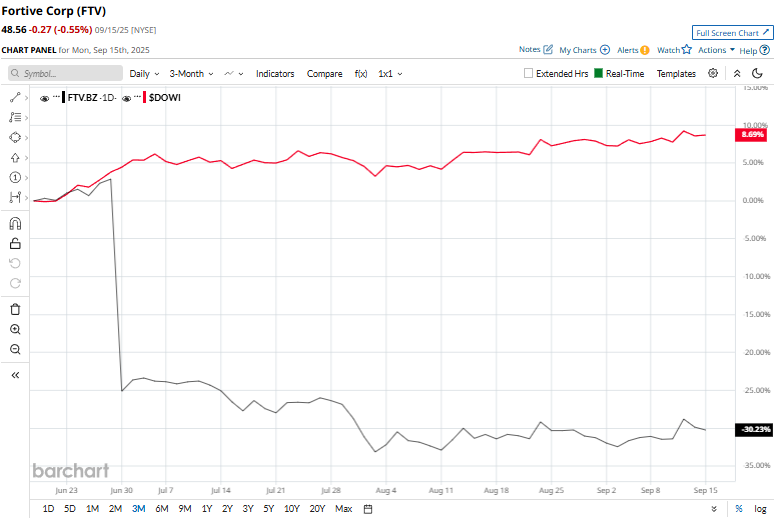The width and height of the screenshot is (776, 523).
Task: Click the Notes edit icon
Action: pyautogui.click(x=548, y=49)
